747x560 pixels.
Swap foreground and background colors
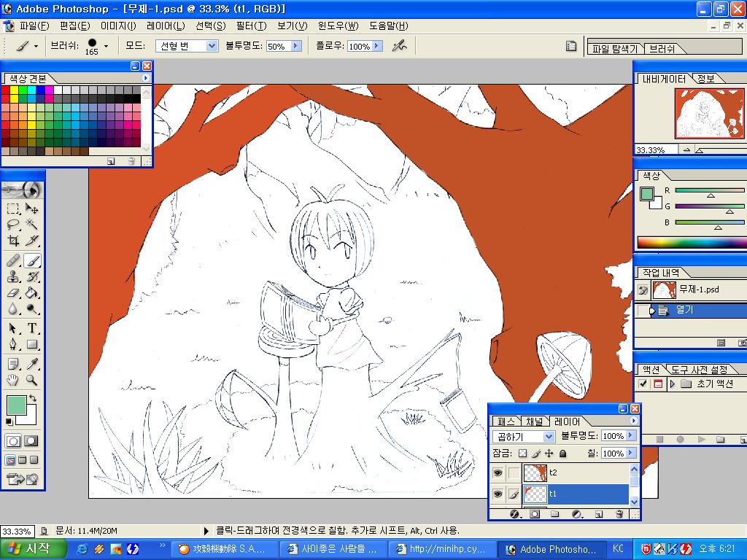(x=33, y=397)
